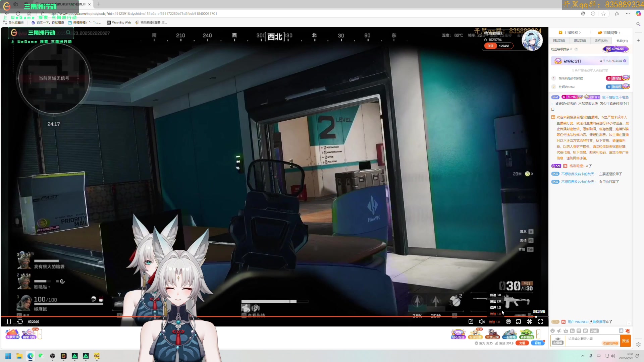Click the 森林物语 activity icon

click(x=526, y=334)
